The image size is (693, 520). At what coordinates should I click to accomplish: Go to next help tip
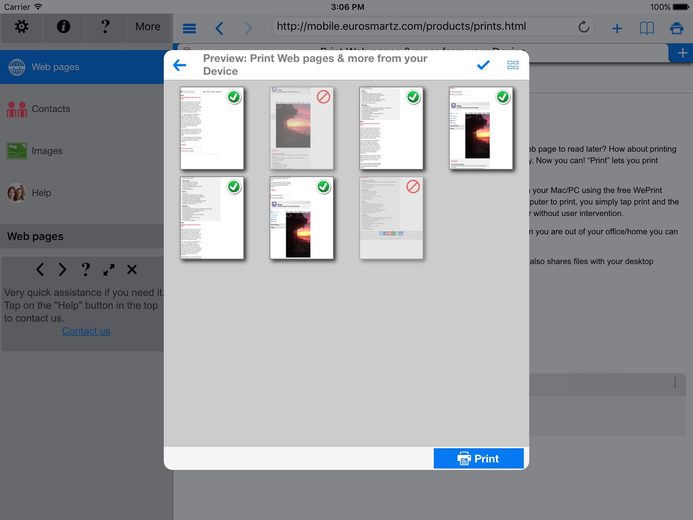pyautogui.click(x=62, y=269)
